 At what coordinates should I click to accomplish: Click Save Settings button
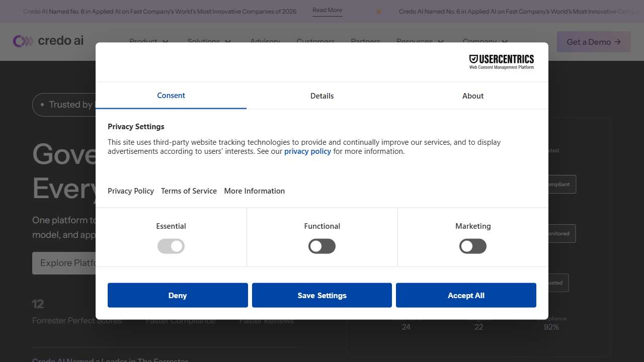point(322,296)
